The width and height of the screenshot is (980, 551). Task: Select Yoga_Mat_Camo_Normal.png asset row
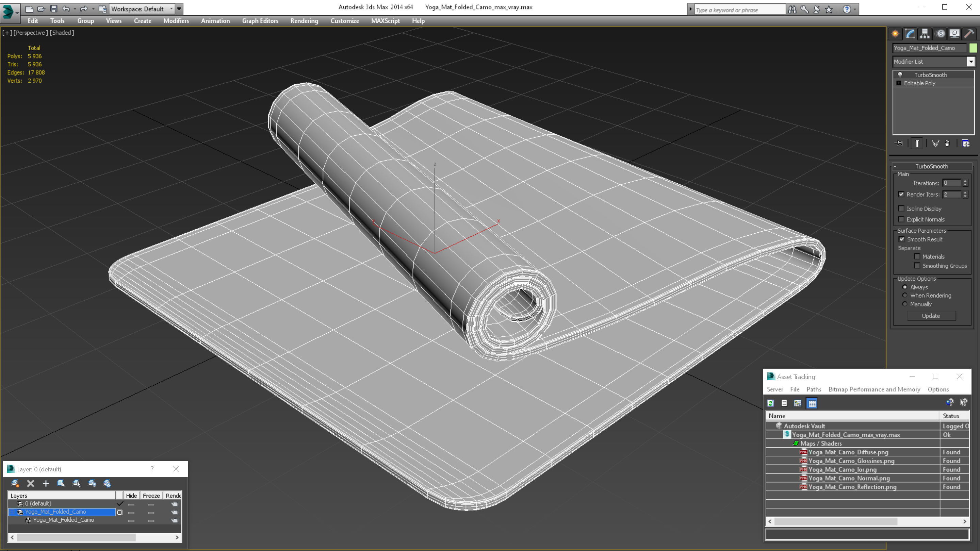[x=849, y=478]
